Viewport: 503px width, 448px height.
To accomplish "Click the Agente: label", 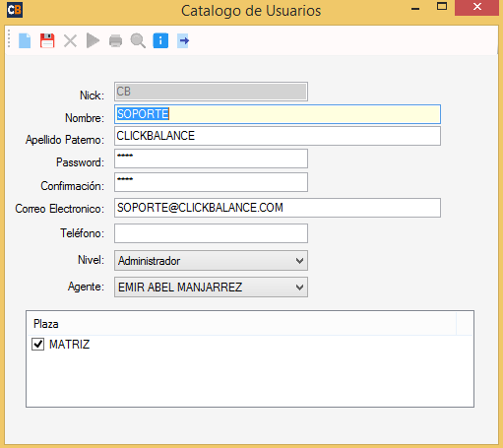I will tap(86, 287).
